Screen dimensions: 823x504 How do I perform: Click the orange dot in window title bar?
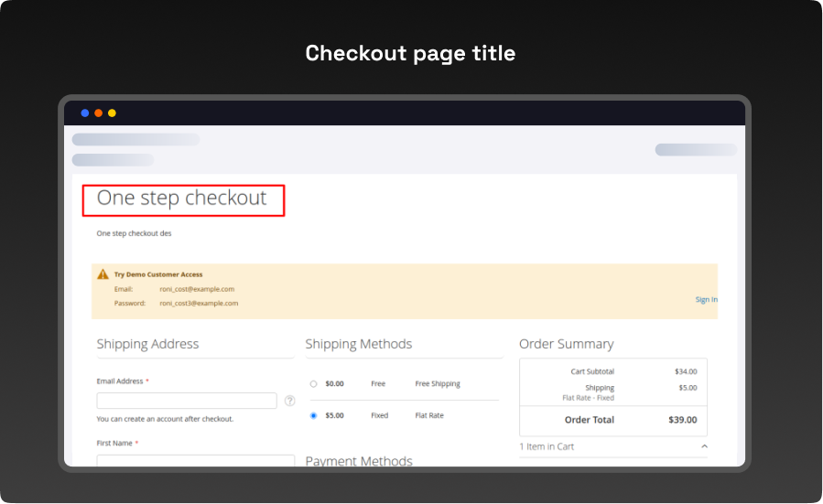tap(99, 113)
